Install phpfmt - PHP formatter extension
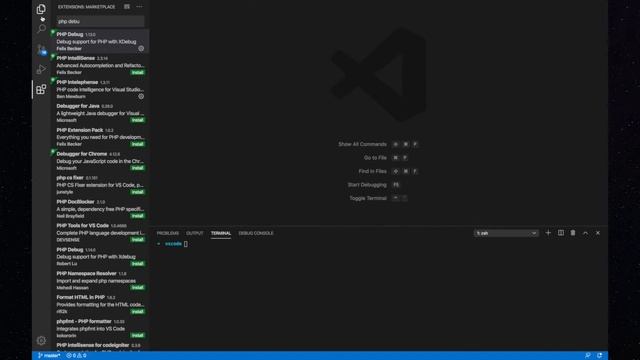Screen dimensions: 640x360 pyautogui.click(x=138, y=336)
